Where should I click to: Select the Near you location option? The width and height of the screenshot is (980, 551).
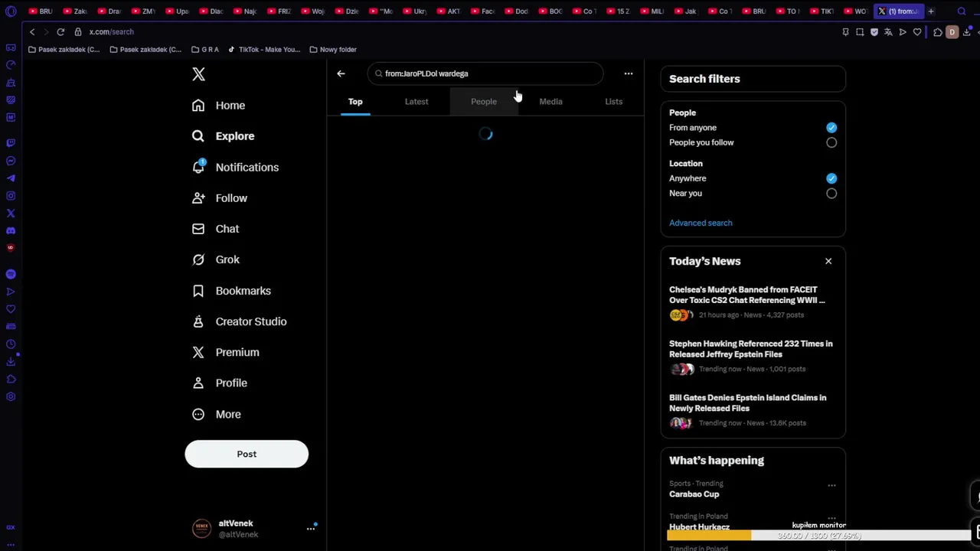831,194
